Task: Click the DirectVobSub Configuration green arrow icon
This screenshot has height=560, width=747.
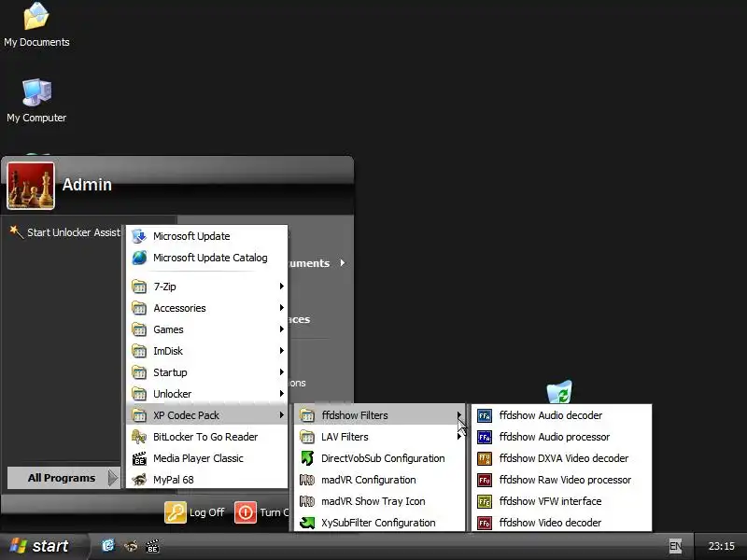Action: (x=307, y=458)
